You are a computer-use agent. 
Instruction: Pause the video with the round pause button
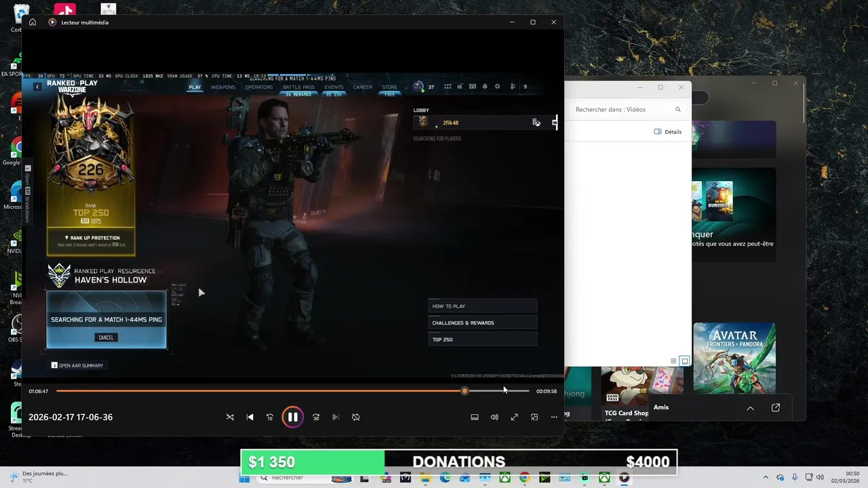[x=292, y=417]
